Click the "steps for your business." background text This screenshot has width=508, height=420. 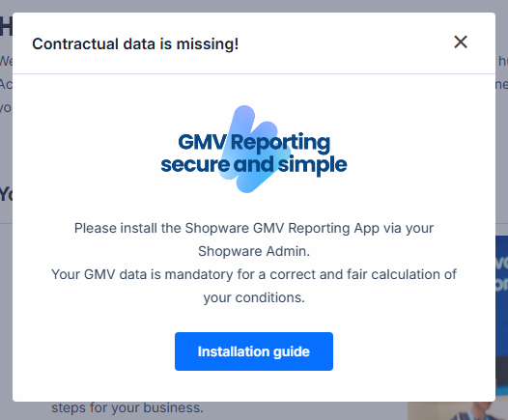[x=127, y=407]
